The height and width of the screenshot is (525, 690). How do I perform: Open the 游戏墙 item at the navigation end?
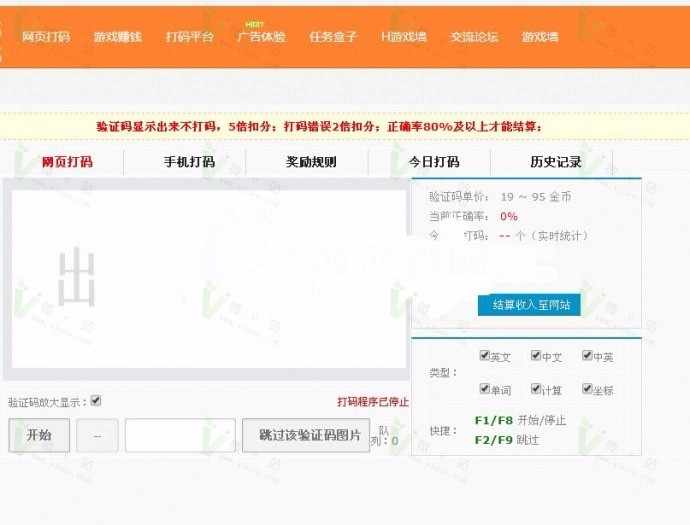click(x=540, y=37)
